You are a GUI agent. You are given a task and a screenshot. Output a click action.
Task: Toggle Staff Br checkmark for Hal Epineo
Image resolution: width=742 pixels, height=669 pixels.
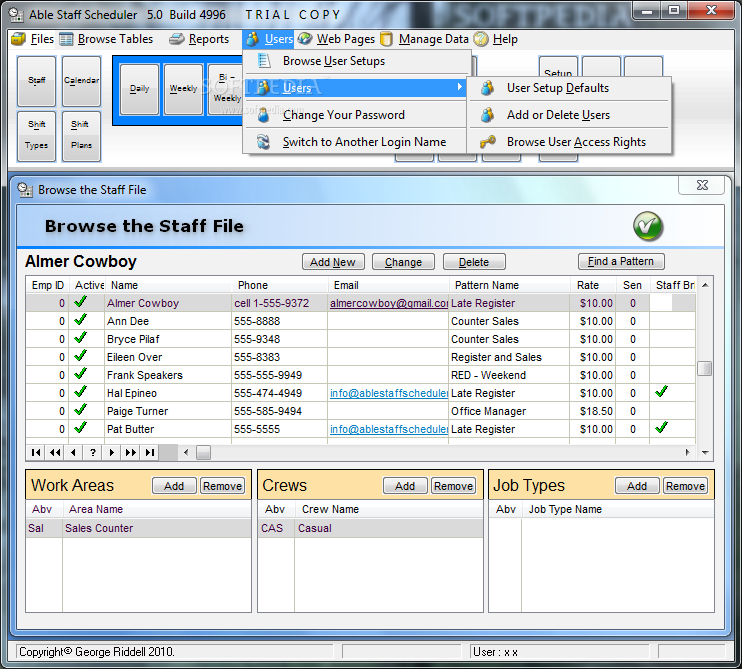[661, 392]
